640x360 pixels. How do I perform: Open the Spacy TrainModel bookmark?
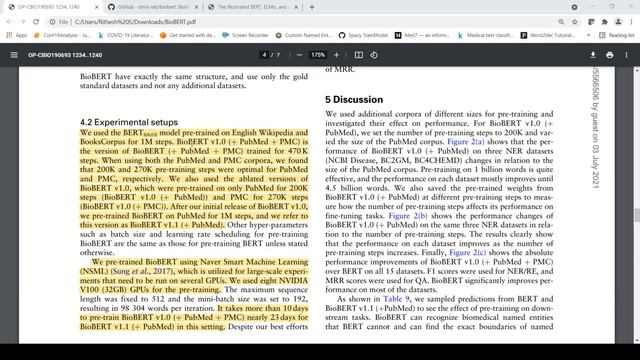[x=363, y=36]
